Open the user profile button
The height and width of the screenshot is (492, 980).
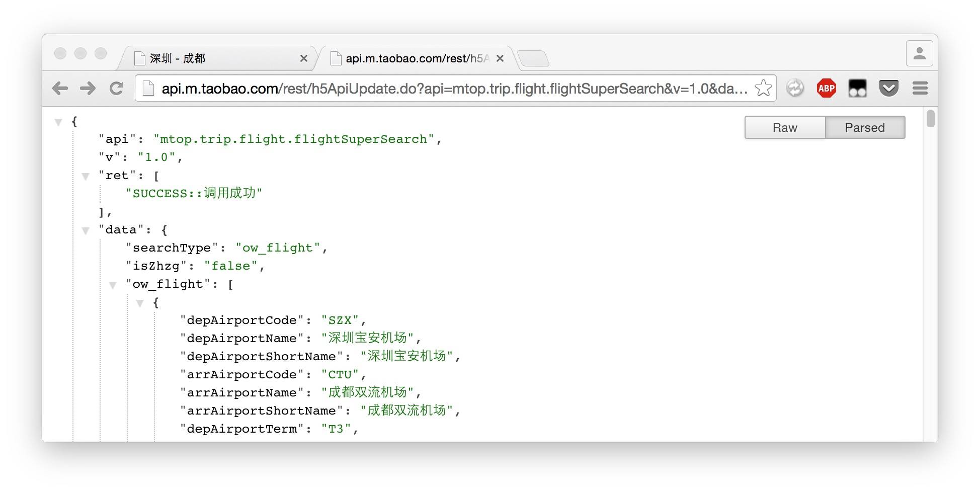[x=920, y=53]
